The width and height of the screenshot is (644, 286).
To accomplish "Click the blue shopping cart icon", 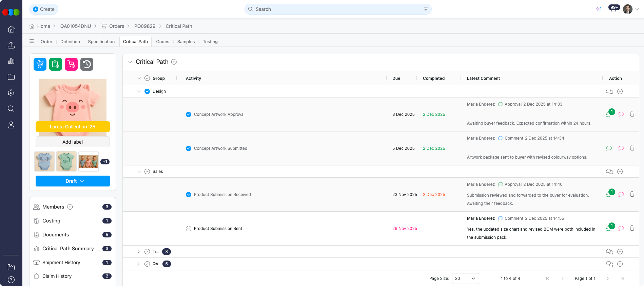I will click(40, 64).
